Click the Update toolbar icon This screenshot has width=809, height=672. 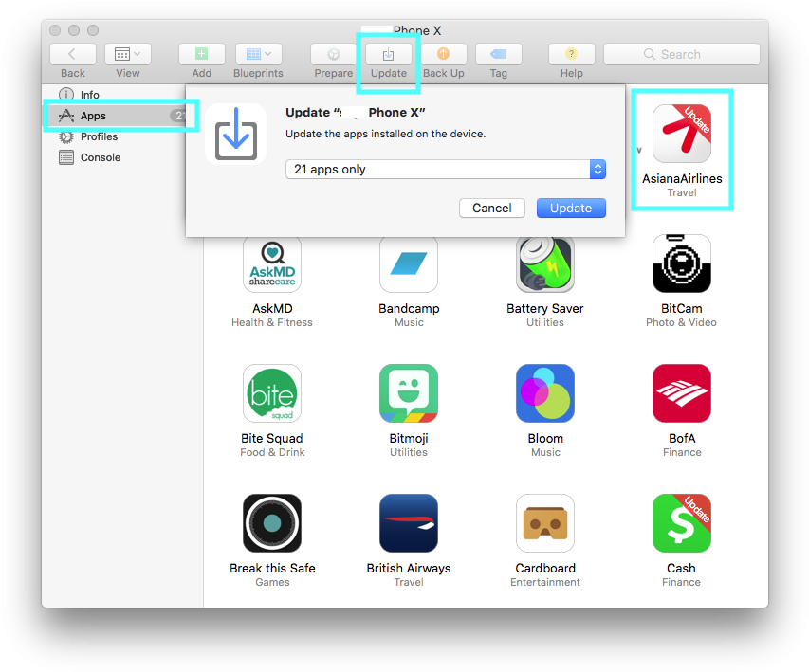point(389,54)
